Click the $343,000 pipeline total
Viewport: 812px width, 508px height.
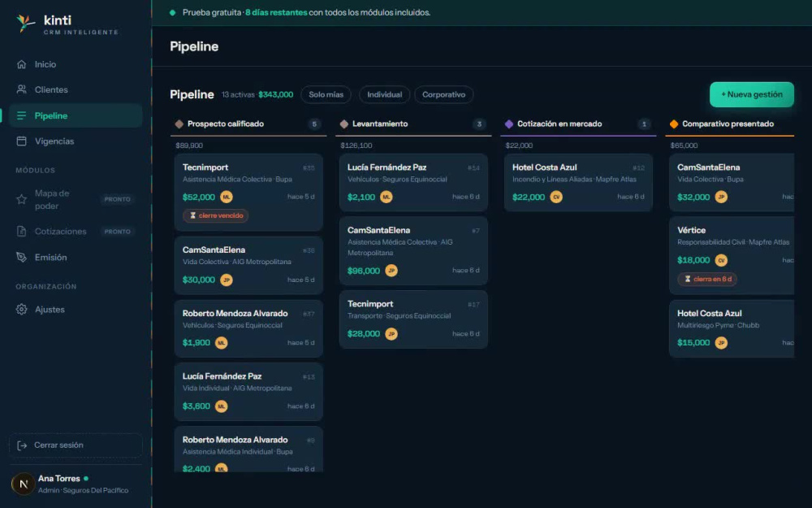(x=275, y=94)
